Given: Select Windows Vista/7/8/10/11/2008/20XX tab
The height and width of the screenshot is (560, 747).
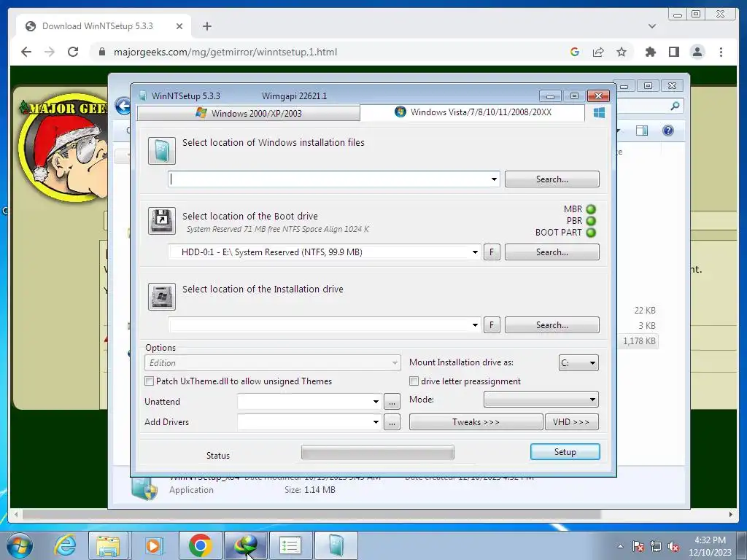Looking at the screenshot, I should coord(473,112).
